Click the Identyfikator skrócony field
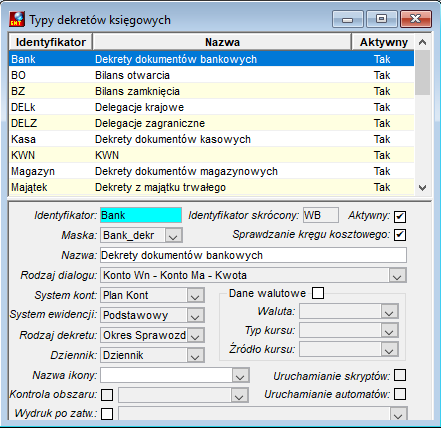441x428 pixels. click(321, 215)
